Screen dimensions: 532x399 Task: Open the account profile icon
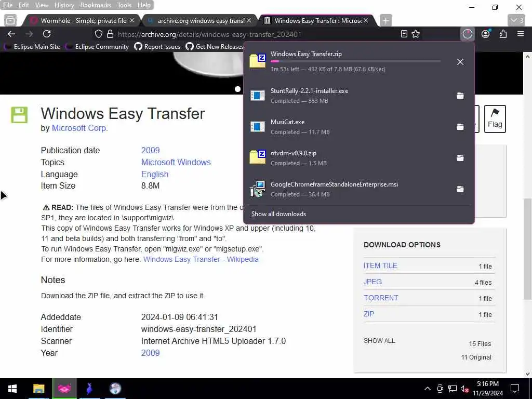(486, 34)
